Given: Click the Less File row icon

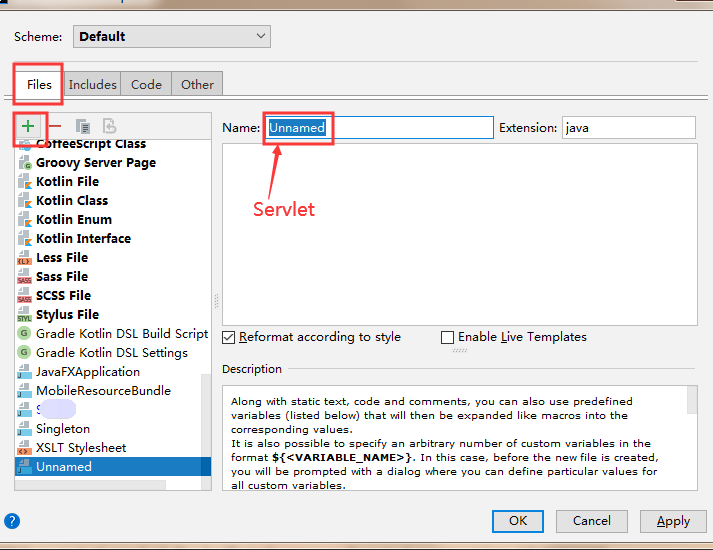Looking at the screenshot, I should point(25,258).
